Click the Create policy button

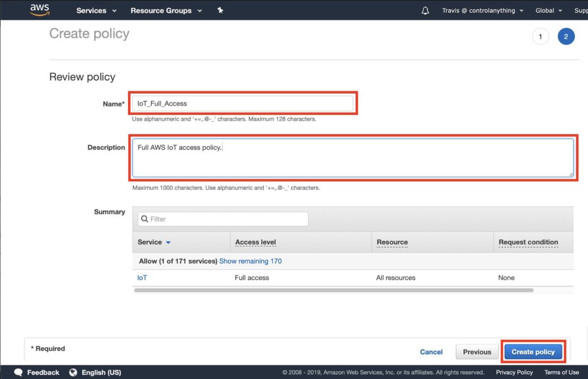tap(533, 351)
